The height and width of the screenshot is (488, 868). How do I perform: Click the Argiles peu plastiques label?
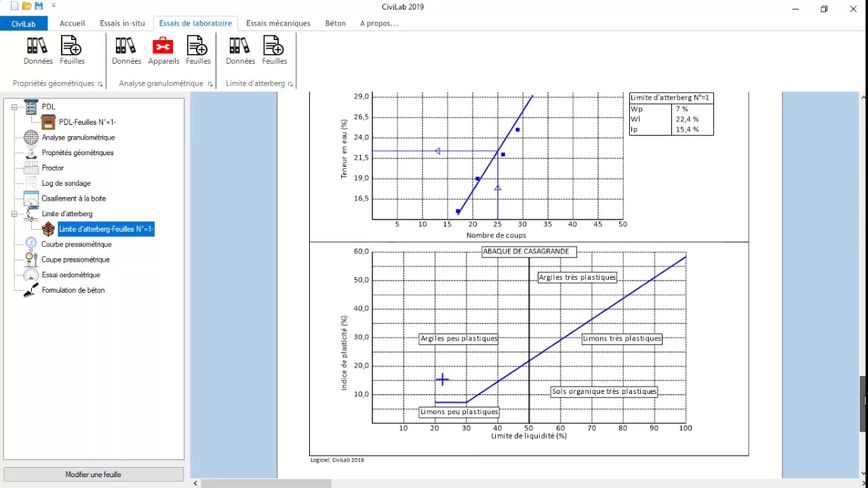[458, 339]
